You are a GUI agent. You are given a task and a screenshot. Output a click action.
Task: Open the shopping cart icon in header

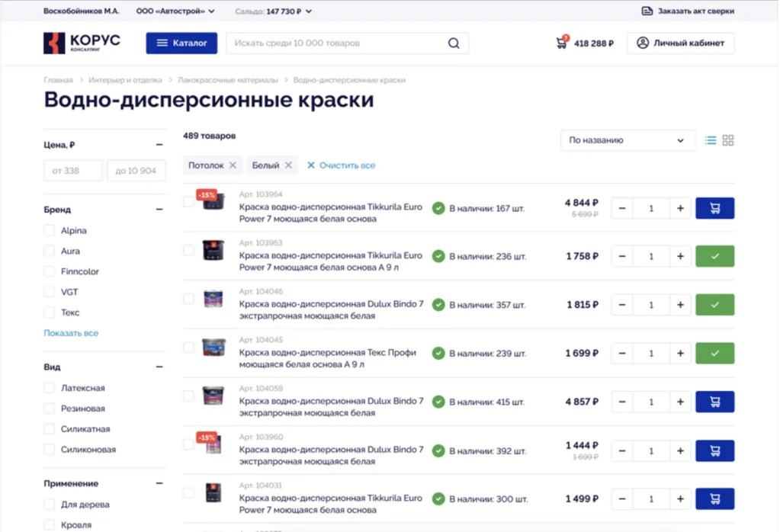[x=562, y=43]
